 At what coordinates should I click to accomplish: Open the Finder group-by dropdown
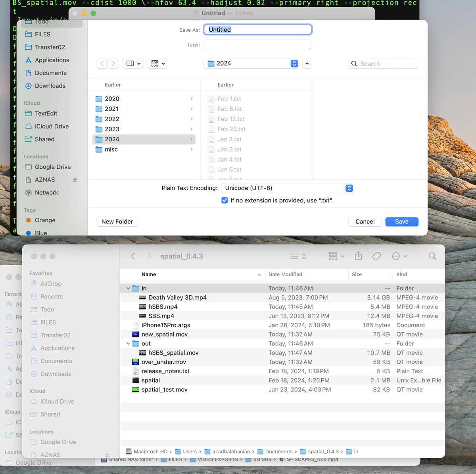(x=336, y=256)
